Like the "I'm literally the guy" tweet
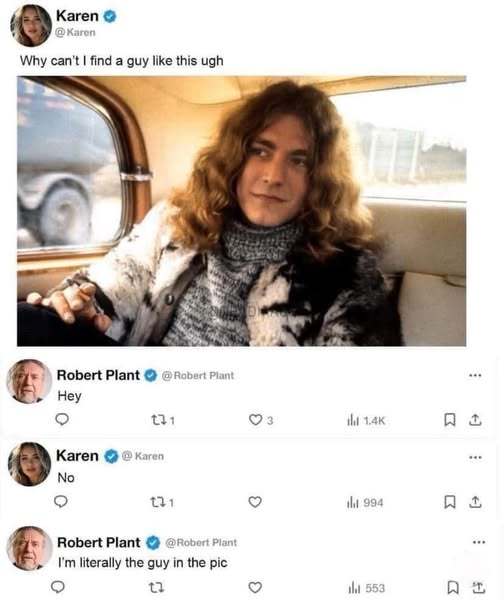Screen dimensions: 504x600 [x=255, y=587]
